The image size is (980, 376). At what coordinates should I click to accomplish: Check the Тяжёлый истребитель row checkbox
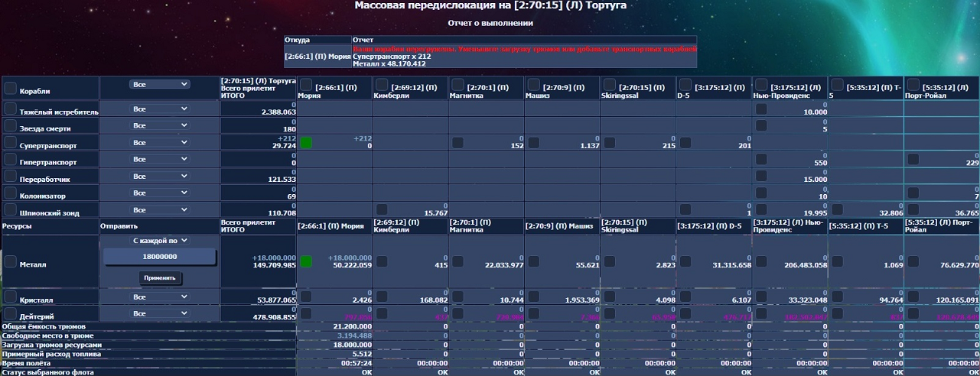point(11,110)
